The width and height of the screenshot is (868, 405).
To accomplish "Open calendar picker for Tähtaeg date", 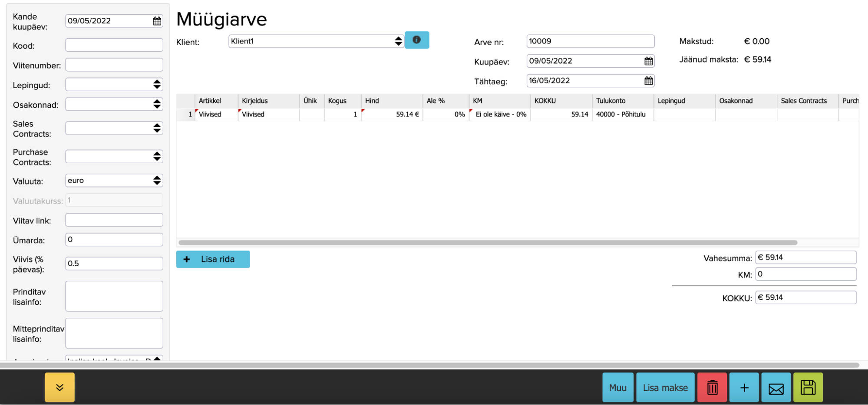I will click(x=648, y=81).
